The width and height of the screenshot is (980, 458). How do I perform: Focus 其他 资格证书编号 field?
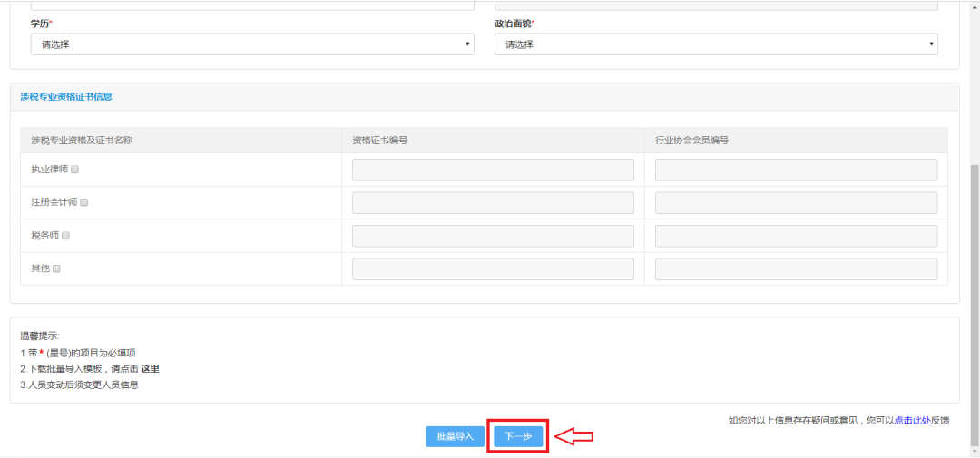[x=493, y=269]
